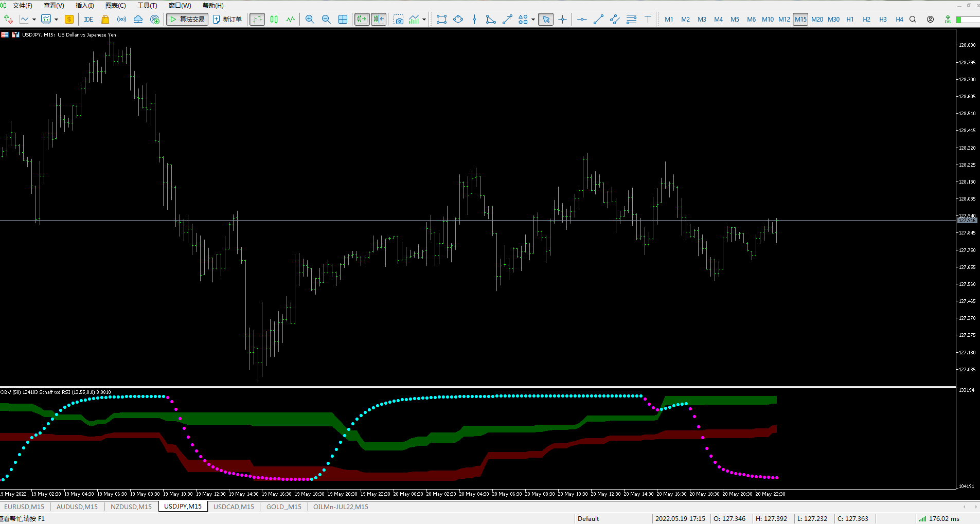Select the H2 timeframe button
The width and height of the screenshot is (980, 524).
coord(866,20)
